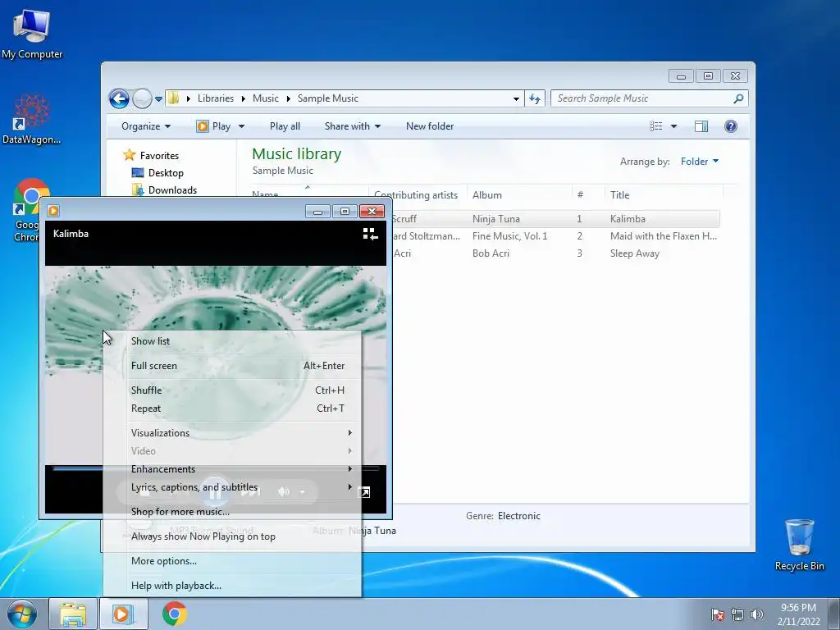This screenshot has height=630, width=840.
Task: Sort by the Title column header
Action: click(664, 195)
